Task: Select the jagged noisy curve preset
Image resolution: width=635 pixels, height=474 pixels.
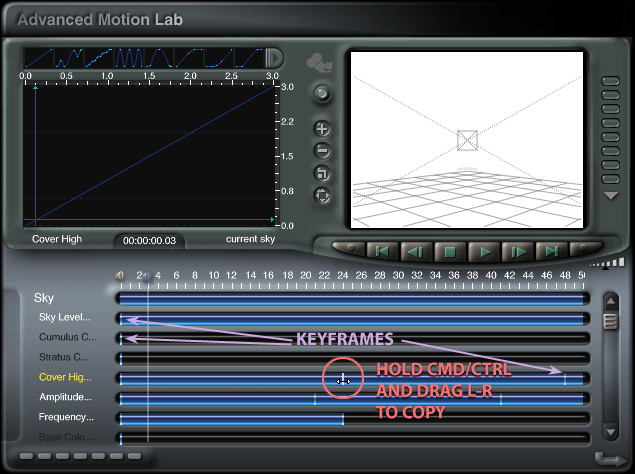Action: (x=69, y=58)
